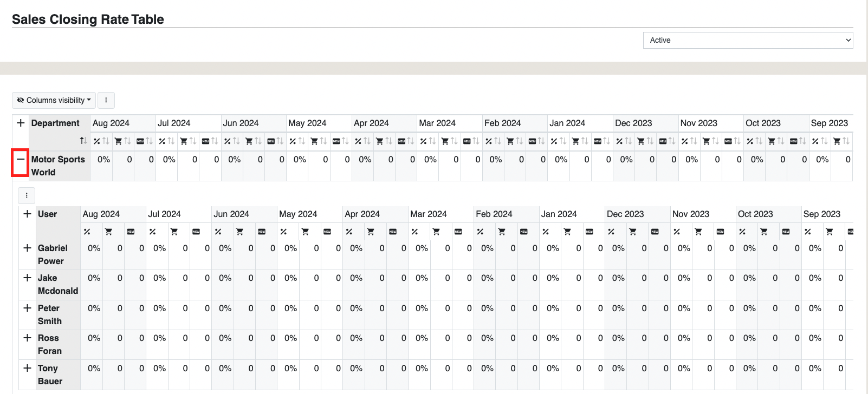This screenshot has width=868, height=394.
Task: Click the Department column header
Action: coord(55,123)
